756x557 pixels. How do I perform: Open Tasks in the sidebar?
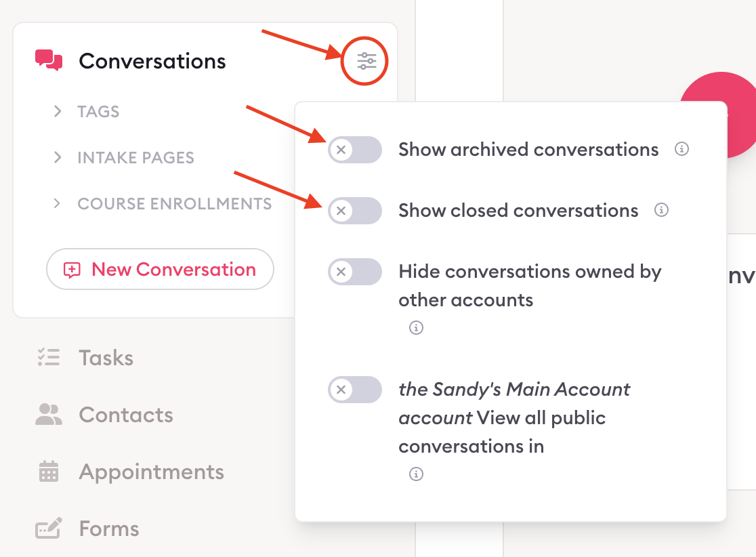106,358
